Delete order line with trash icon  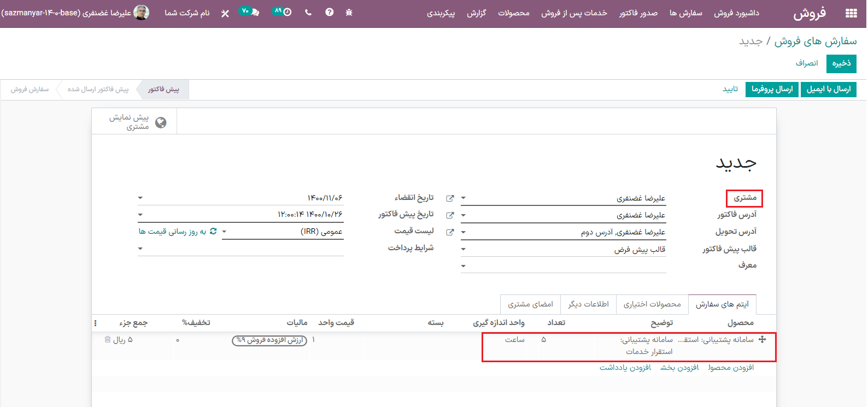[108, 339]
